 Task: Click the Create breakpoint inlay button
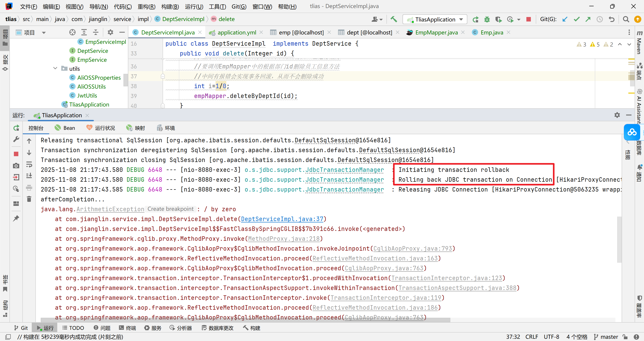[x=170, y=209]
